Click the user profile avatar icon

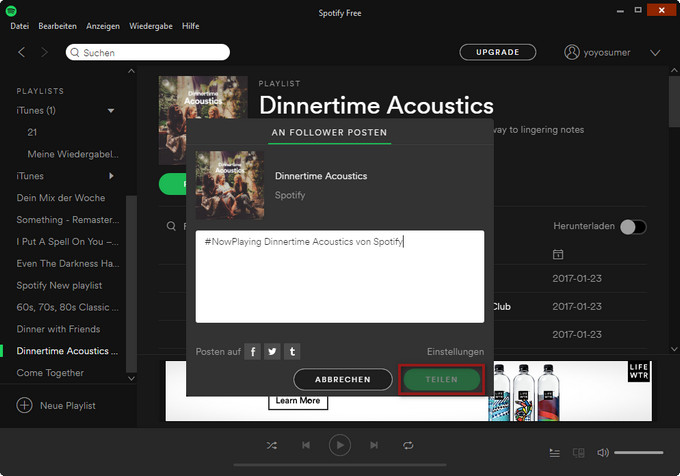[572, 52]
